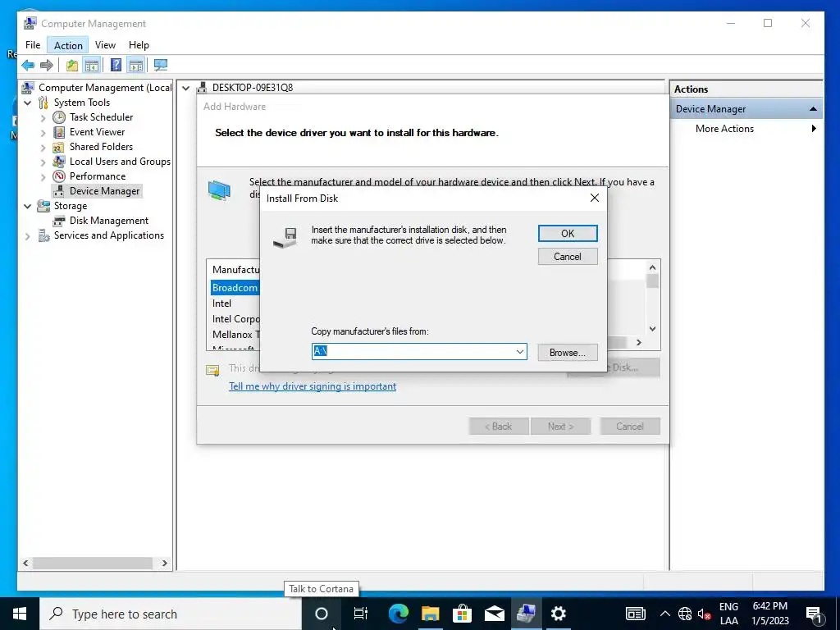Expand the Shared Folders node

coord(43,148)
